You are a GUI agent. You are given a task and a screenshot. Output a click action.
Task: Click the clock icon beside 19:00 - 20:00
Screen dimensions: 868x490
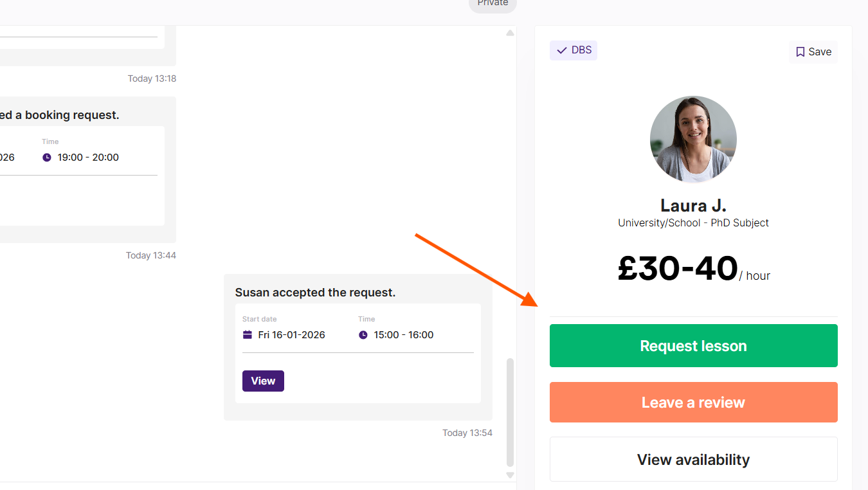(x=47, y=158)
